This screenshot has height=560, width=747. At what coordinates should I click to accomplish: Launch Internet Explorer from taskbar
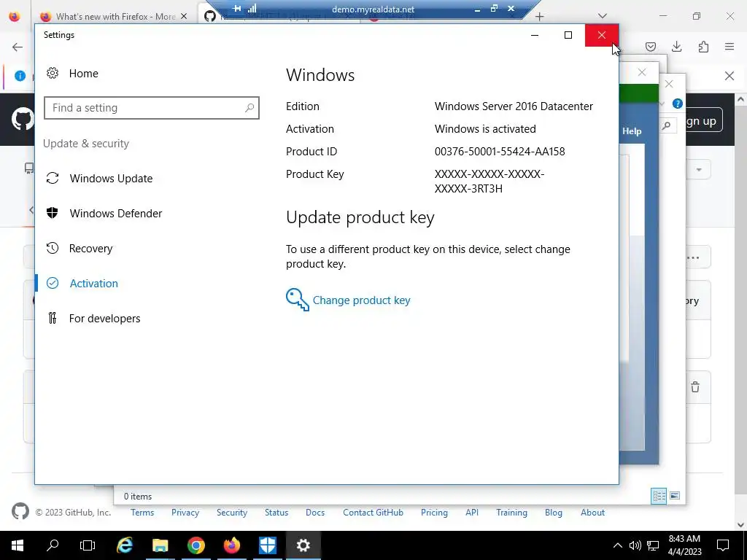pyautogui.click(x=124, y=545)
